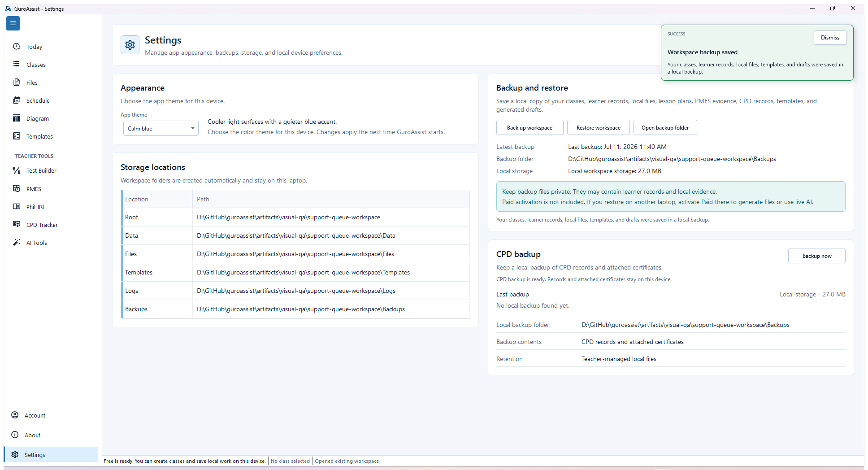Switch to the Templates page
This screenshot has width=868, height=470.
[51, 136]
